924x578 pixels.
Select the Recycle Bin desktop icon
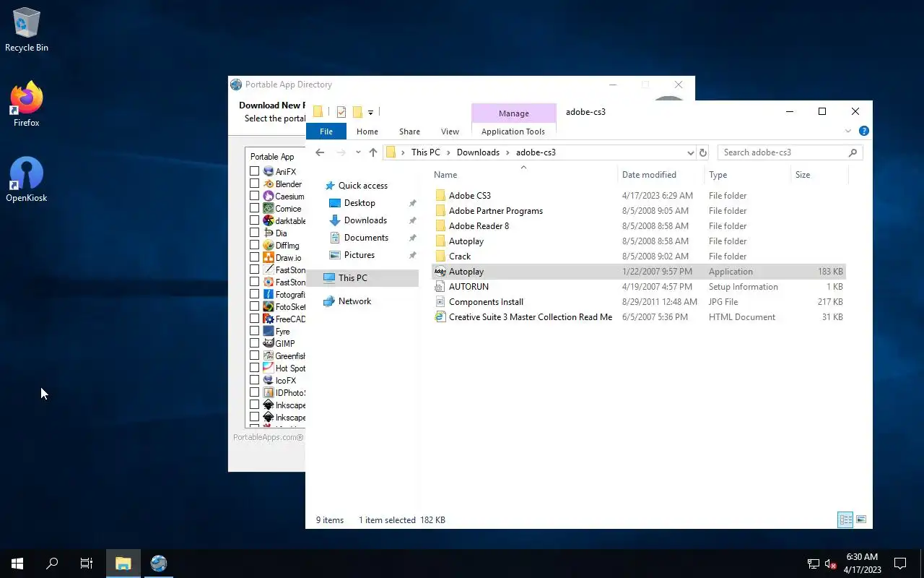click(27, 30)
